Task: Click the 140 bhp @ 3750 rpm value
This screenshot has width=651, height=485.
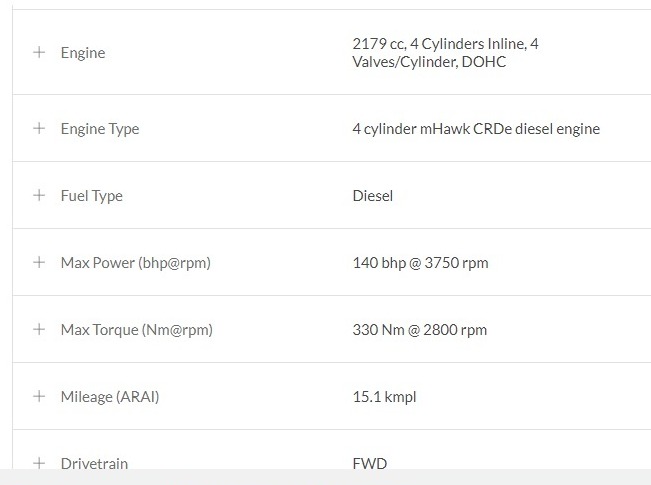Action: [x=421, y=263]
